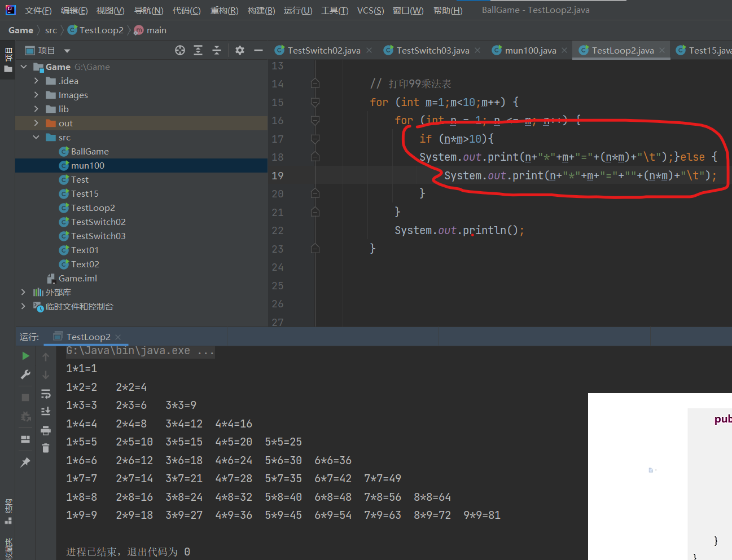Collapse all project tree nodes icon
The image size is (732, 560).
point(217,50)
